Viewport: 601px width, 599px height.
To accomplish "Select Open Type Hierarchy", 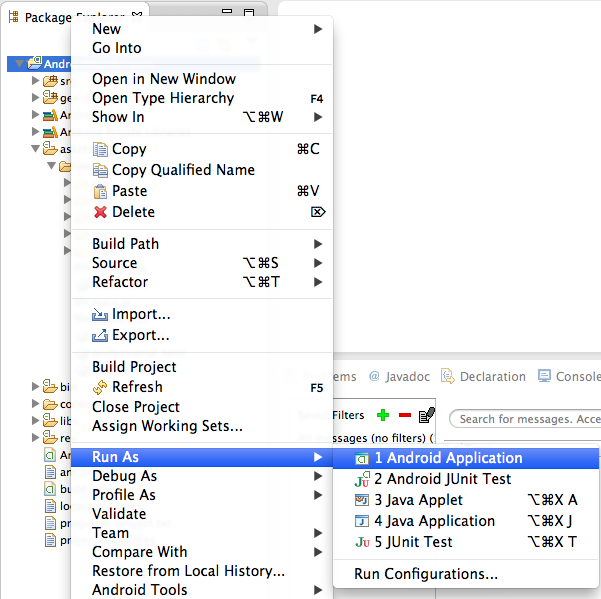I will point(202,98).
